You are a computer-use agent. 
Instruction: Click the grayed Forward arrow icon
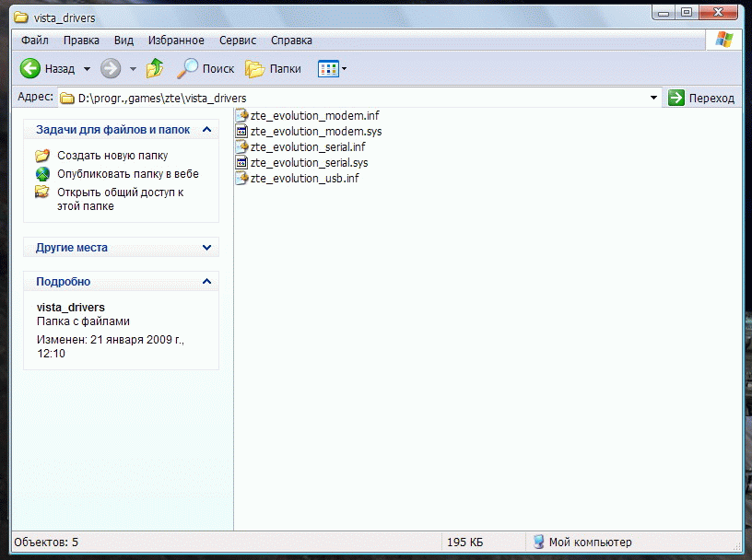click(x=111, y=68)
